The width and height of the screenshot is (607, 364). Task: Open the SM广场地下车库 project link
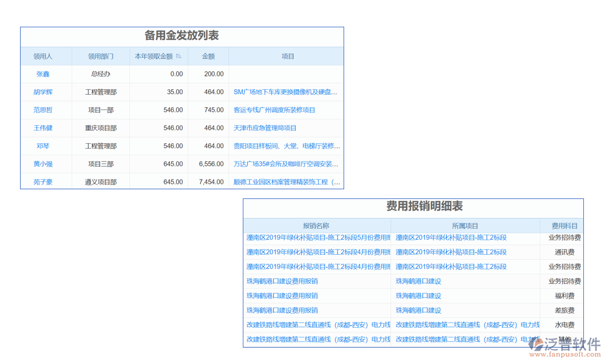(285, 92)
